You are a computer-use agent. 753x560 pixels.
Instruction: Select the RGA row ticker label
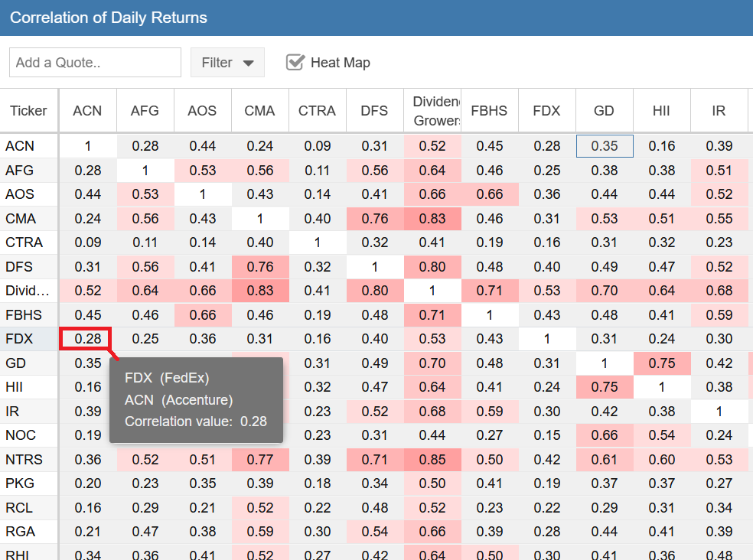pyautogui.click(x=21, y=532)
